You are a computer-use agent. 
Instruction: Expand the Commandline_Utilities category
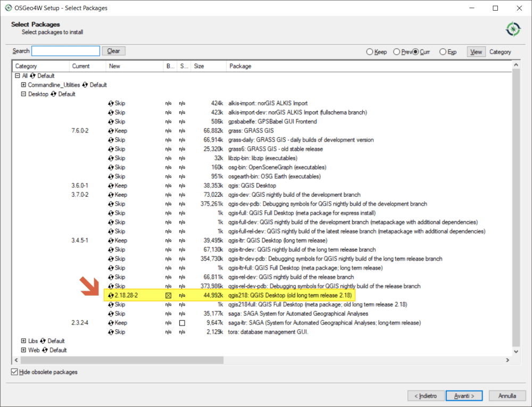23,85
